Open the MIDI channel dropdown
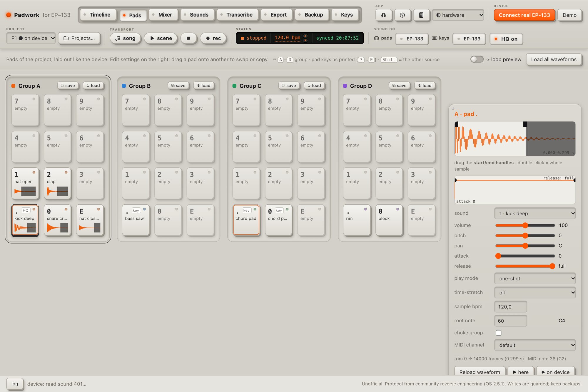588x392 pixels. (x=535, y=345)
